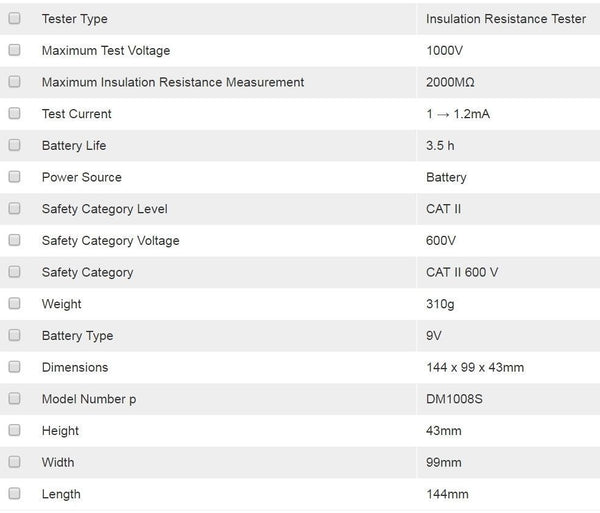
Task: Tick the Maximum Test Voltage checkbox
Action: click(14, 50)
